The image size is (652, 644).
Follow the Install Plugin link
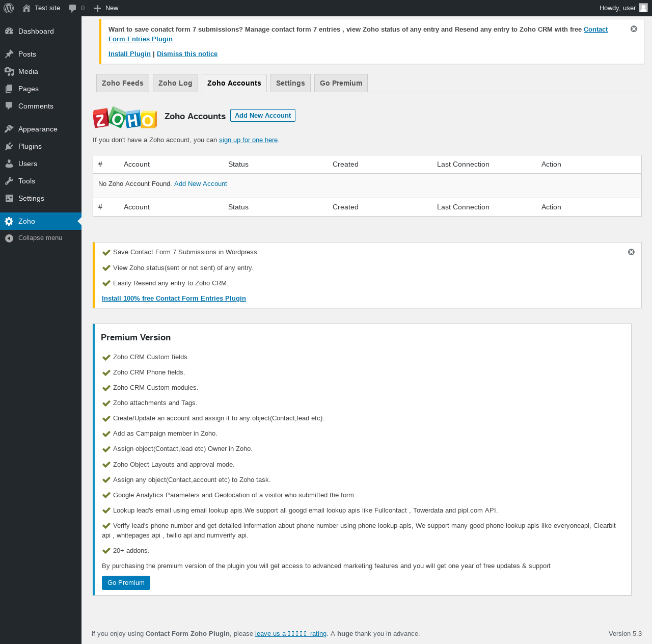coord(129,54)
